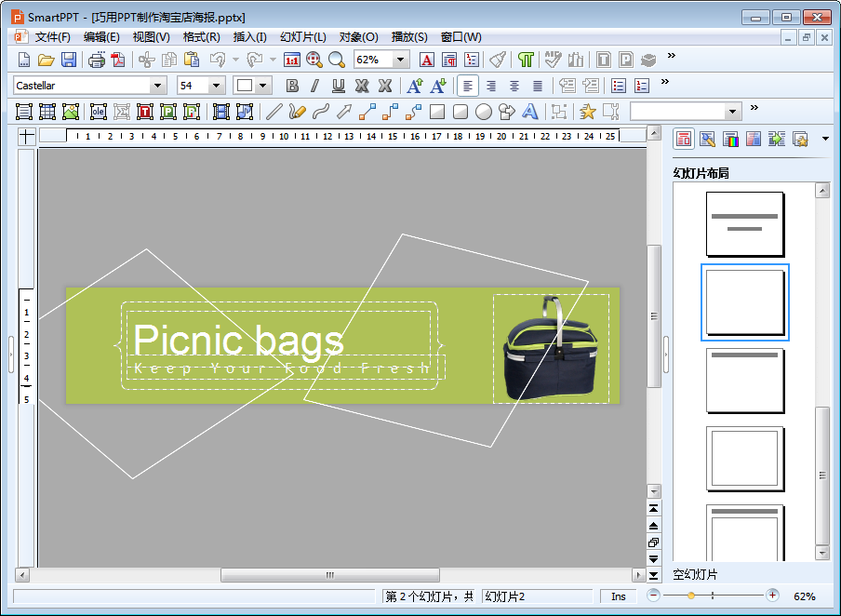Enable left text alignment
The height and width of the screenshot is (616, 841).
click(x=468, y=86)
